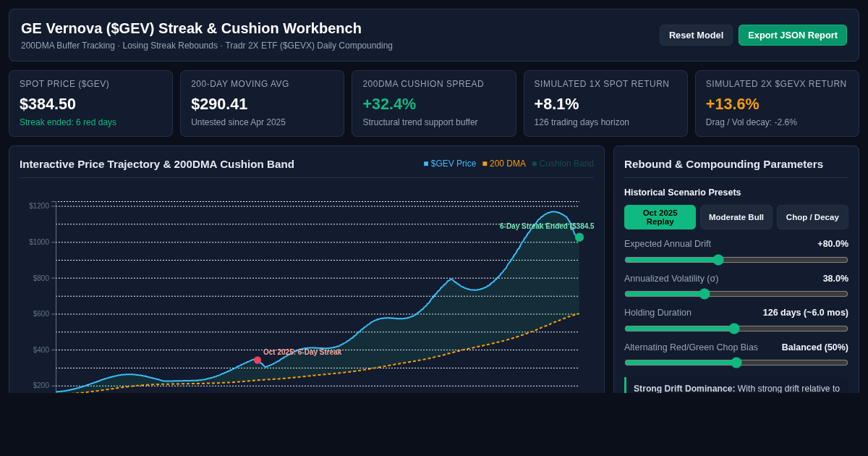Screen dimensions: 868x456
Task: Adjust the Holding Duration slider
Action: (736, 329)
